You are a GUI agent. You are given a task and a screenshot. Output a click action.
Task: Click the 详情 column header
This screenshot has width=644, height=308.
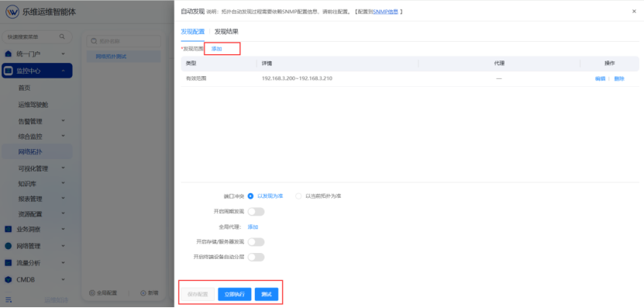(267, 64)
